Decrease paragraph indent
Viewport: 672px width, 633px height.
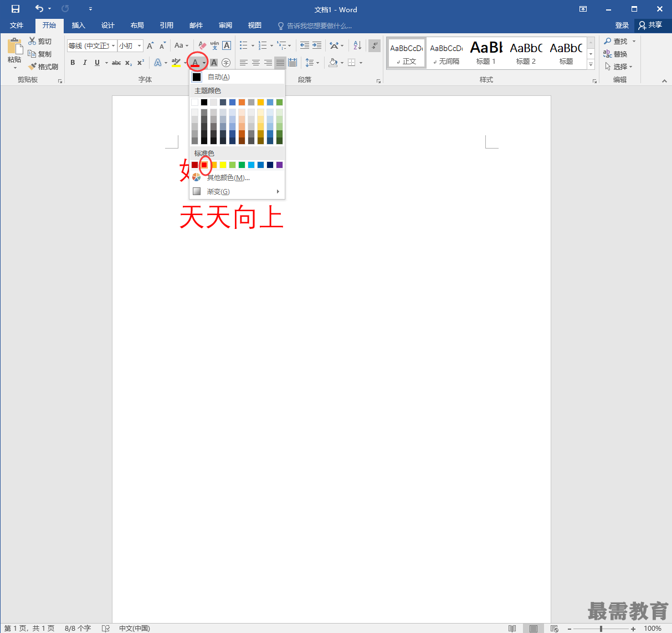(x=304, y=45)
